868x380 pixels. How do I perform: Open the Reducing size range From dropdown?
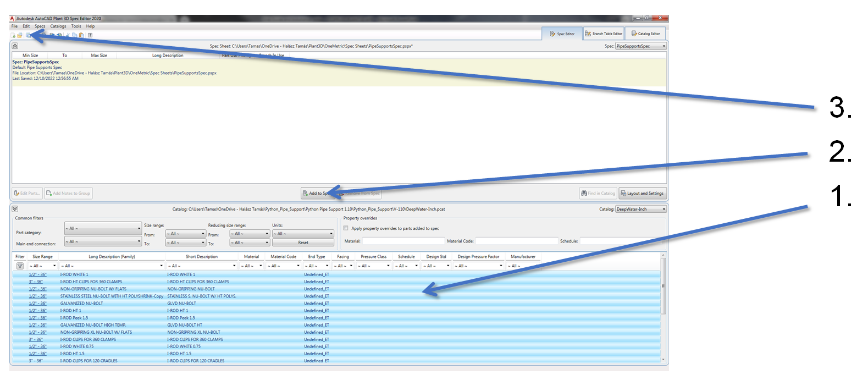[250, 234]
